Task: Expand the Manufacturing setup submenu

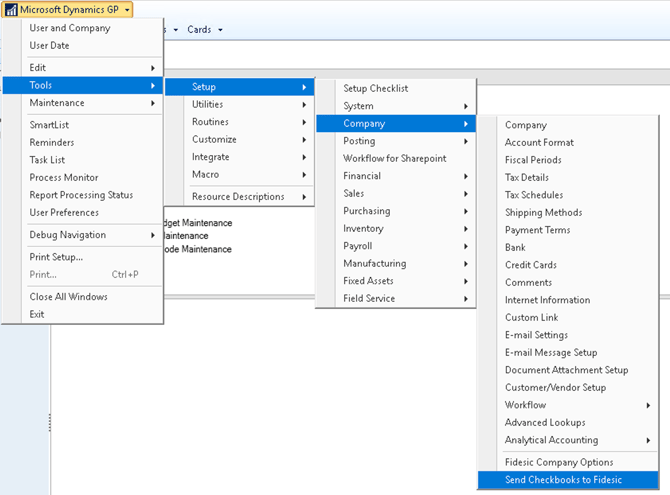Action: tap(396, 264)
